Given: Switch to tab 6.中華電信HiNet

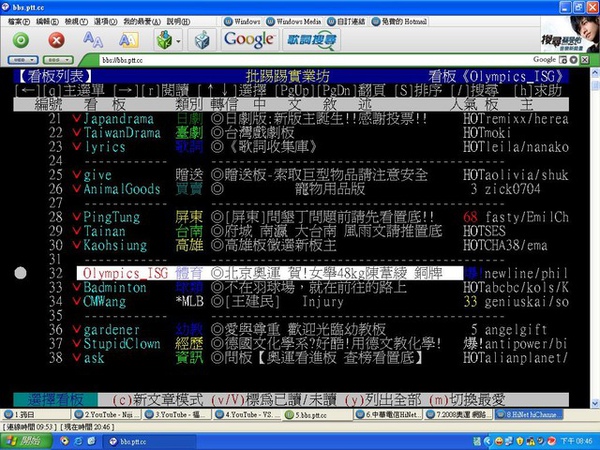Looking at the screenshot, I should 389,414.
